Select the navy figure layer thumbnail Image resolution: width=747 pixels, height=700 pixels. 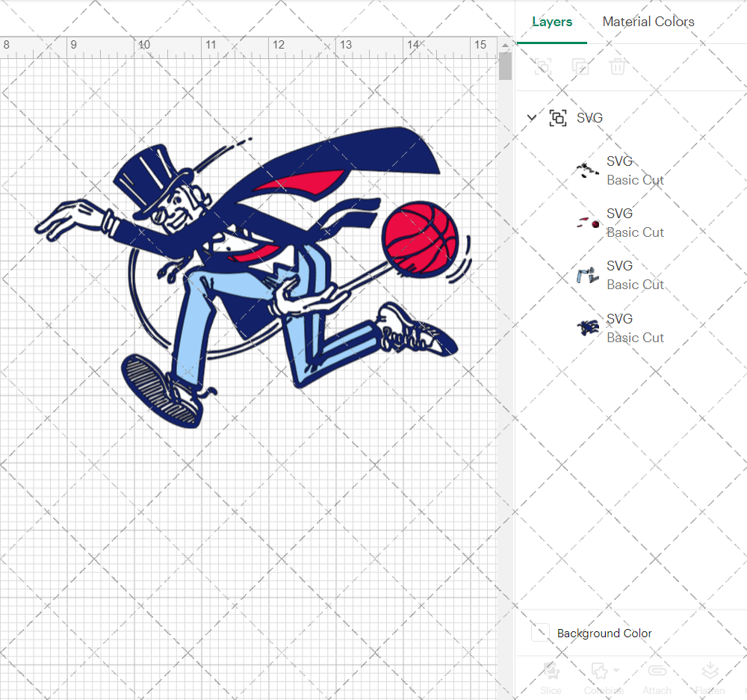(587, 328)
